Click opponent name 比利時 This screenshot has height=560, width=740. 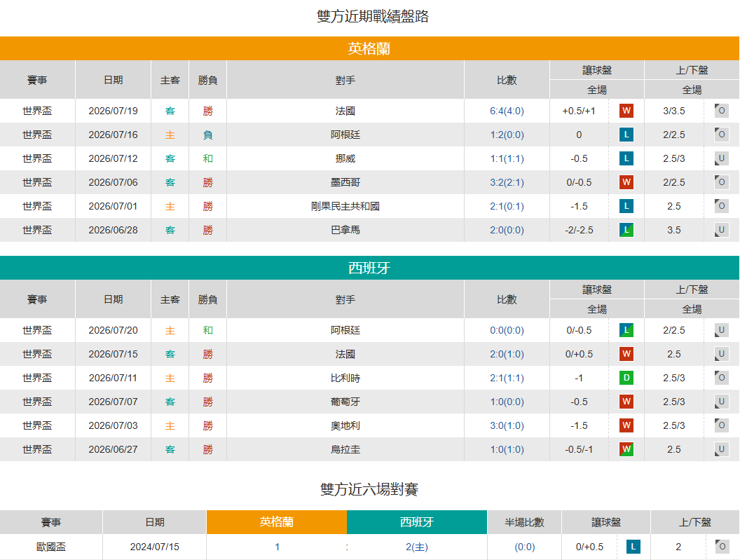345,378
